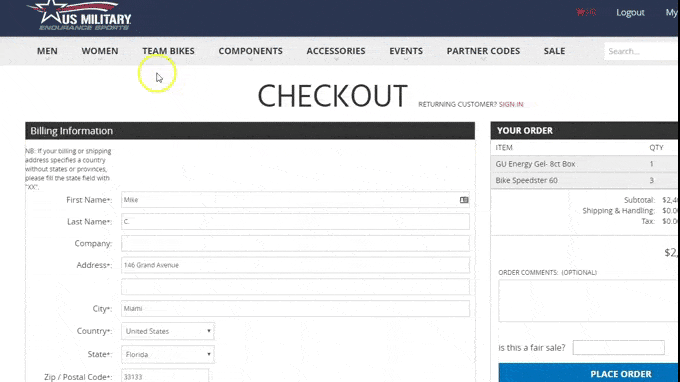Click the Order Comments text area
The width and height of the screenshot is (680, 382).
pos(589,300)
